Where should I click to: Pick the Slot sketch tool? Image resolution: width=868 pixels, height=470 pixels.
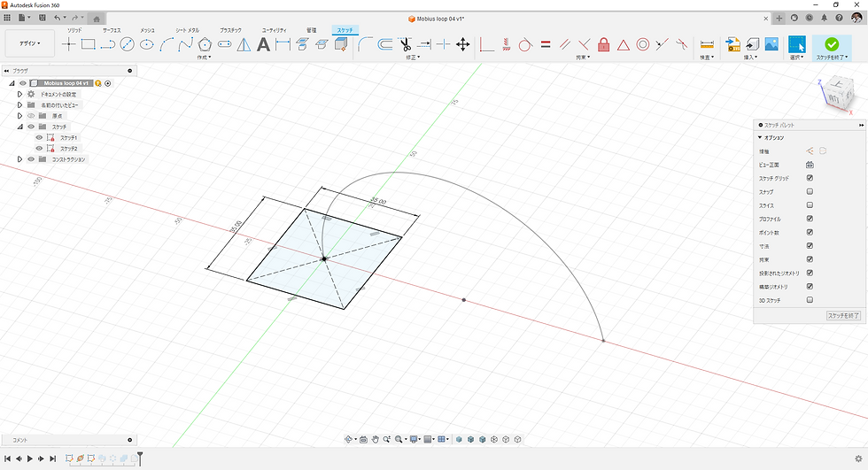tap(224, 44)
